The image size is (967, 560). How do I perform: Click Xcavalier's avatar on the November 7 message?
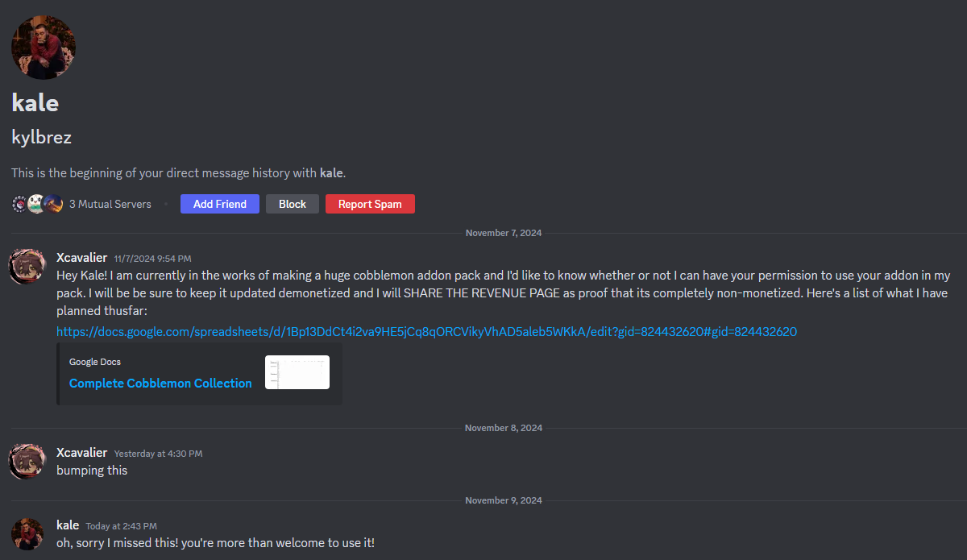click(27, 267)
